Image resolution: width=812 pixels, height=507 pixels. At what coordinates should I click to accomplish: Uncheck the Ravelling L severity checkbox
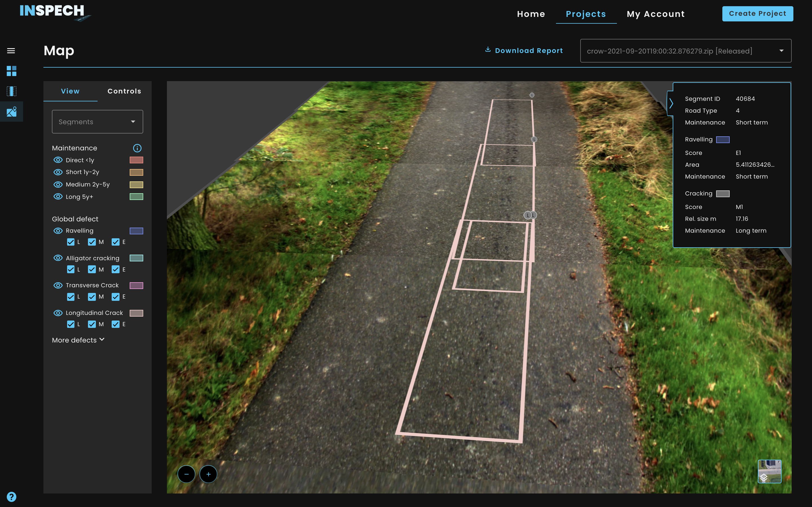(x=71, y=242)
